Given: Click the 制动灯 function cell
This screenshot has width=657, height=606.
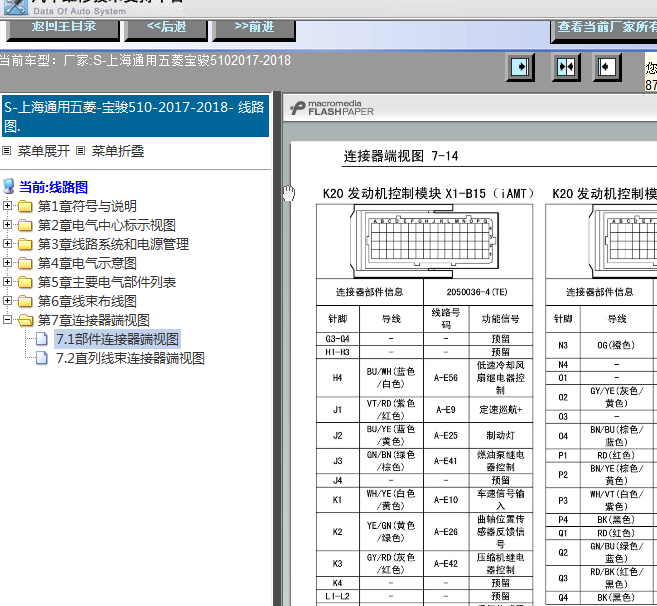Looking at the screenshot, I should coord(500,435).
